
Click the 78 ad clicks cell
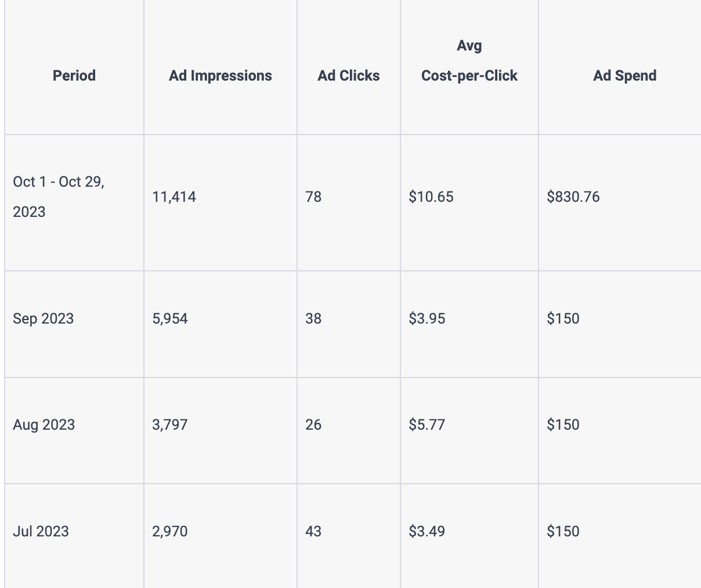click(x=313, y=197)
